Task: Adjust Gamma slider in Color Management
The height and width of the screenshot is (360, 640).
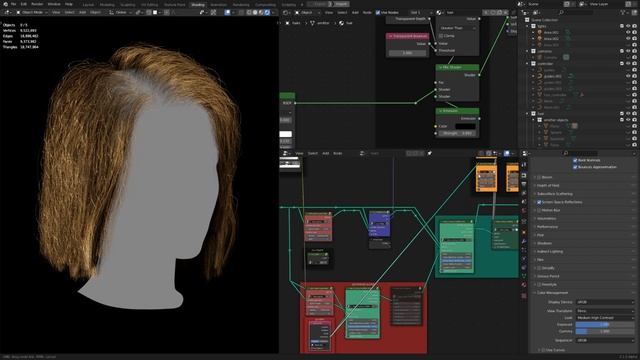Action: [x=605, y=331]
